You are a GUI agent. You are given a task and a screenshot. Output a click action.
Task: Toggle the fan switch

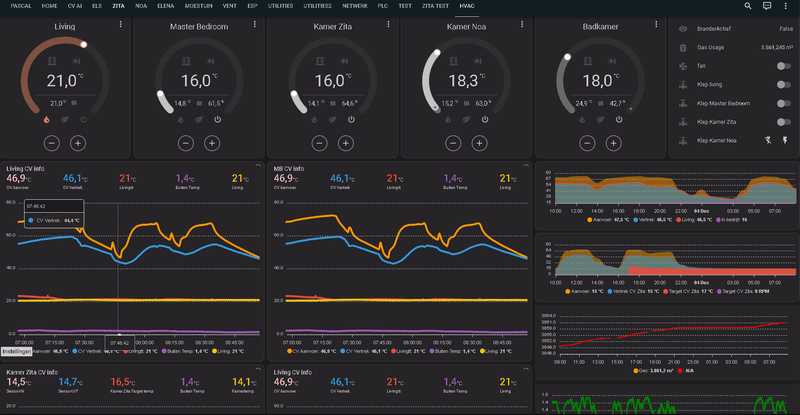point(783,66)
